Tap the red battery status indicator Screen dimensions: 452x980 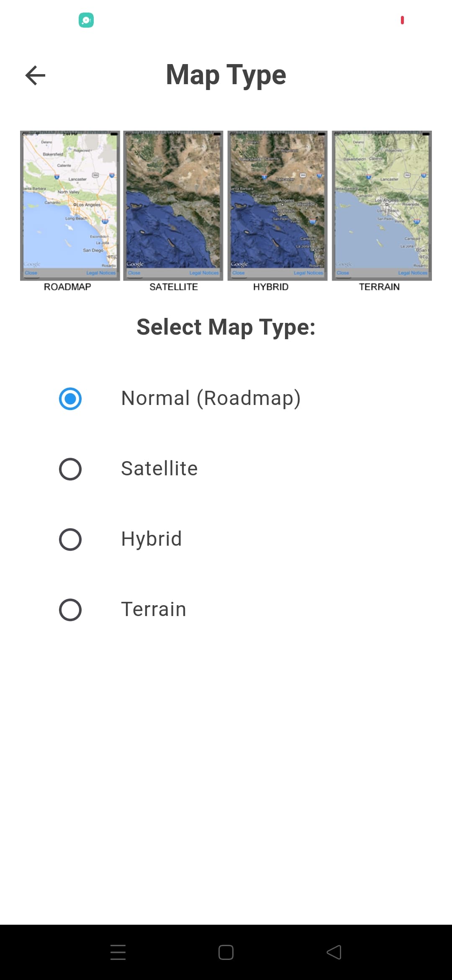pos(402,20)
